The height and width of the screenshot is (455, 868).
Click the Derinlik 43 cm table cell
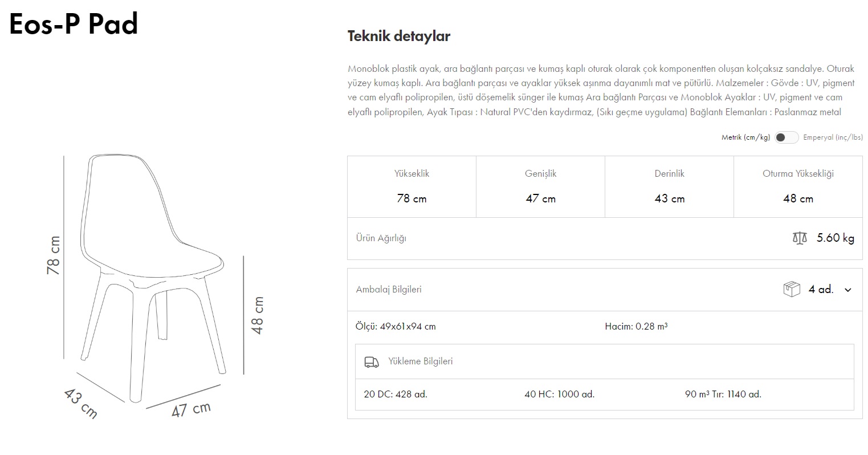click(669, 186)
